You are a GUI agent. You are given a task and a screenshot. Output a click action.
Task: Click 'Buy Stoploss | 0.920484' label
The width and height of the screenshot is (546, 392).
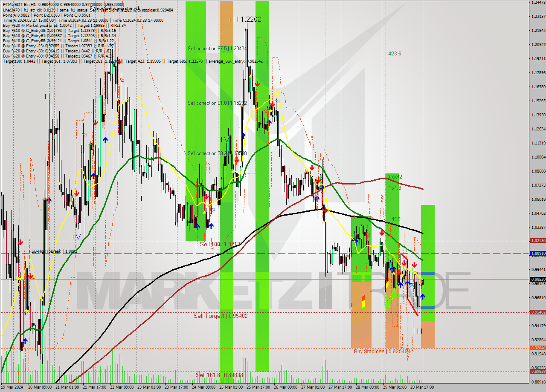382,352
